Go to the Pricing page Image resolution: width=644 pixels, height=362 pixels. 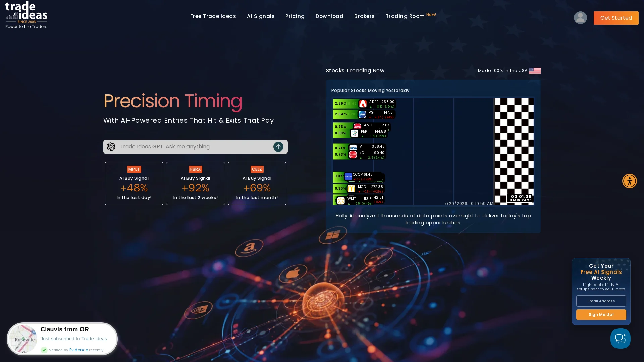295,16
